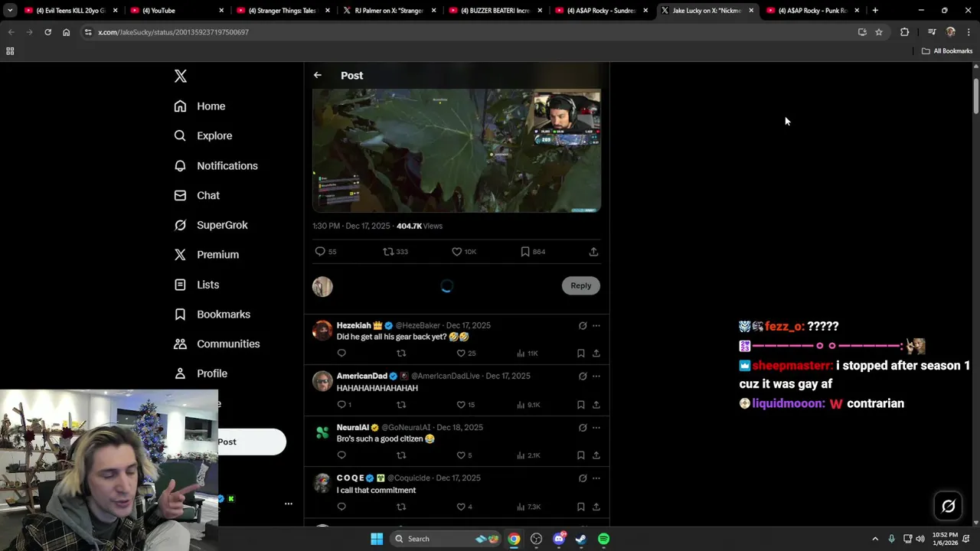This screenshot has width=980, height=551.
Task: Click Grok icon on Hezekiah's reply
Action: 583,325
